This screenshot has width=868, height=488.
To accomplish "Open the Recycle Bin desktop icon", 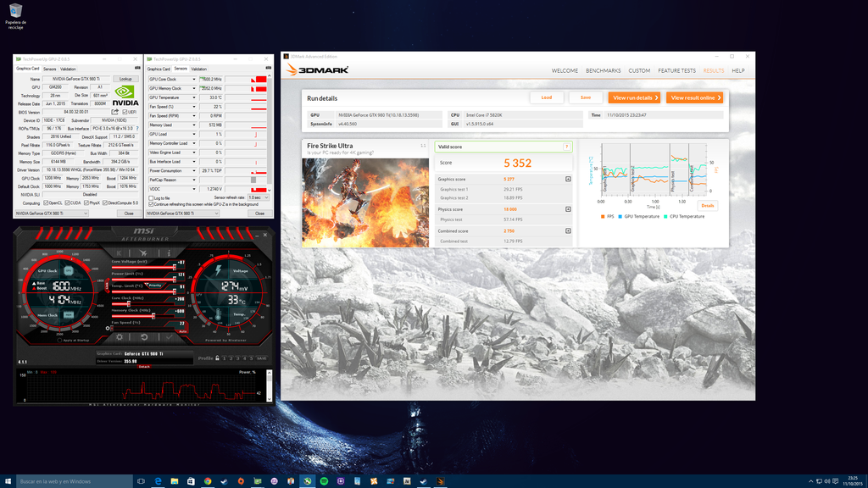I will click(15, 17).
